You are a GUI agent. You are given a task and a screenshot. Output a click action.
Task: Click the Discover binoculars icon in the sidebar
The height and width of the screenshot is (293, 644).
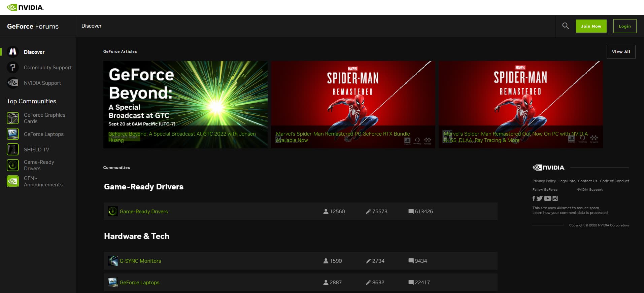coord(13,52)
